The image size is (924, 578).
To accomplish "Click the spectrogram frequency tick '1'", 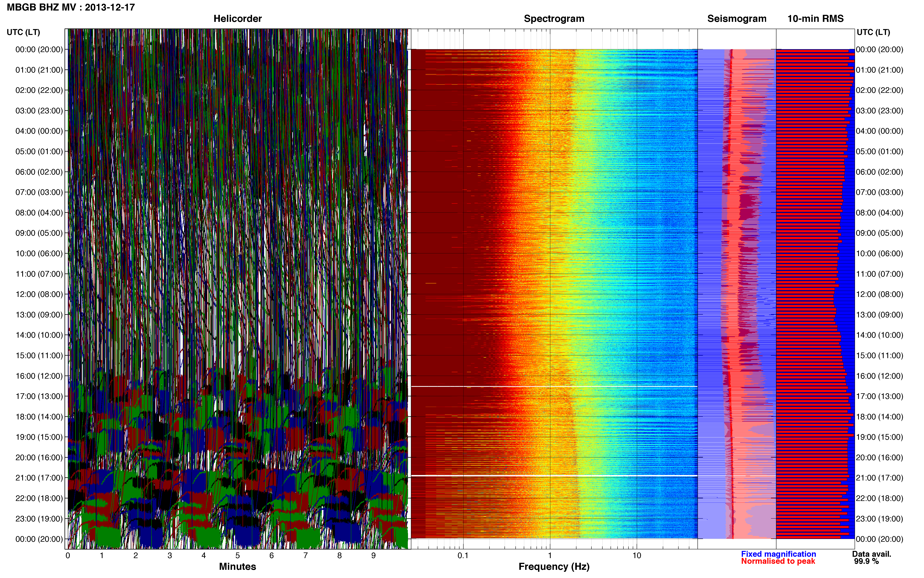I will pos(550,555).
